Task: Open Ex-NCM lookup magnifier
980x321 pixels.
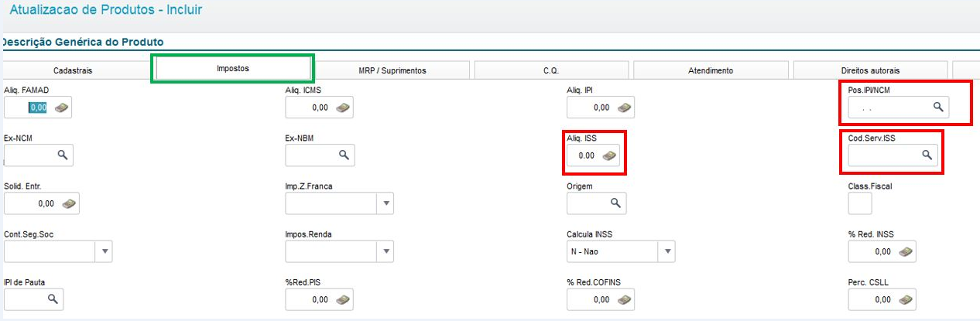Action: coord(63,155)
